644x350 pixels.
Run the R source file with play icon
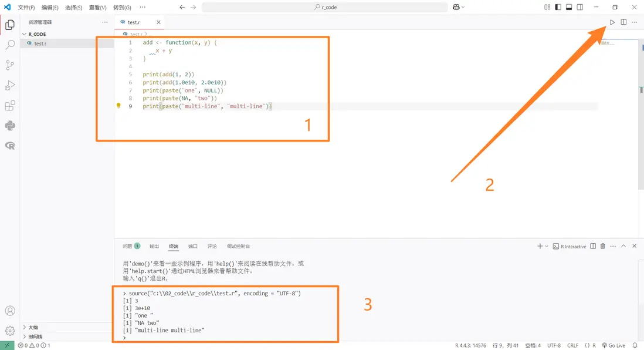coord(612,22)
